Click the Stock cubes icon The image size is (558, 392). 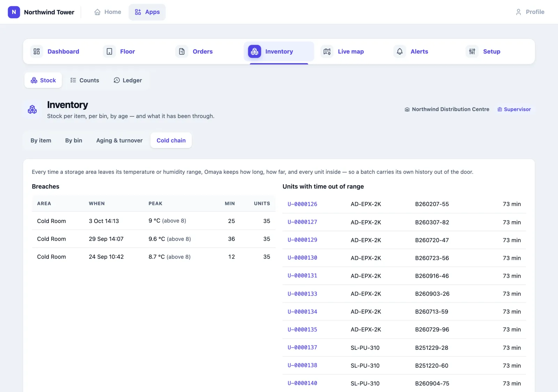click(34, 80)
